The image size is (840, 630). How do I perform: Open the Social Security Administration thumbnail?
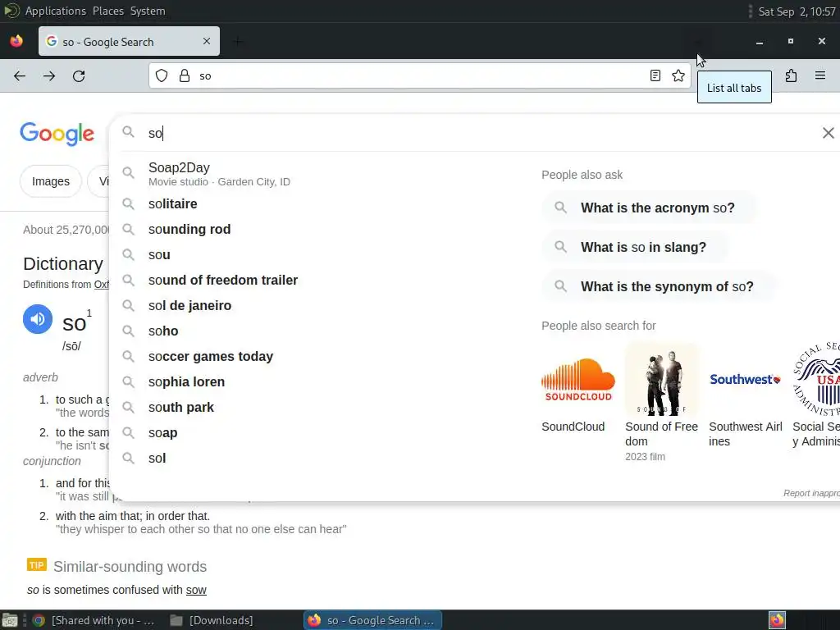816,381
